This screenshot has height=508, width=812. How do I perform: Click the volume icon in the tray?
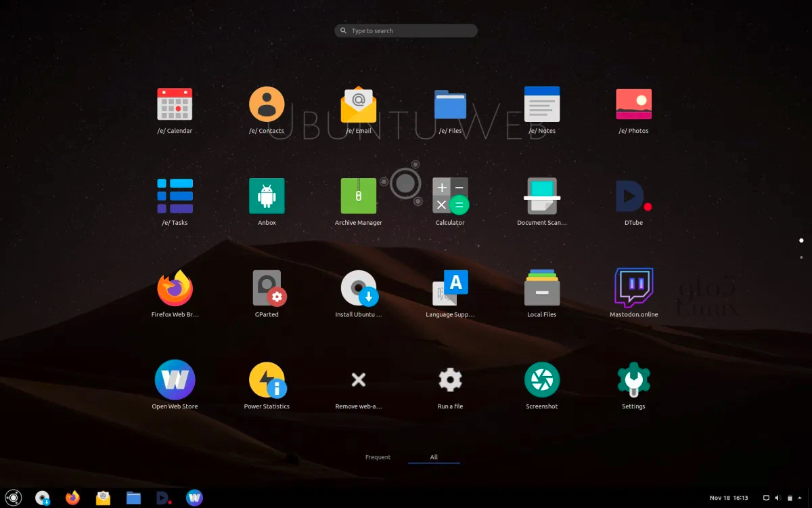click(777, 498)
